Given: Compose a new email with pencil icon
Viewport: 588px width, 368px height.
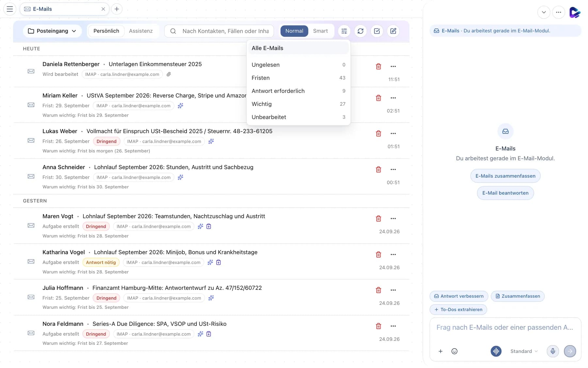Looking at the screenshot, I should pyautogui.click(x=393, y=31).
